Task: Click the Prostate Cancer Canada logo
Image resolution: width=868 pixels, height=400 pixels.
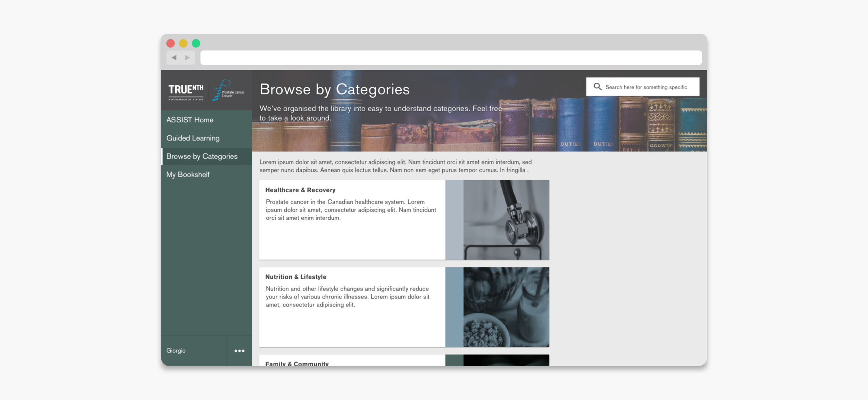Action: point(228,90)
